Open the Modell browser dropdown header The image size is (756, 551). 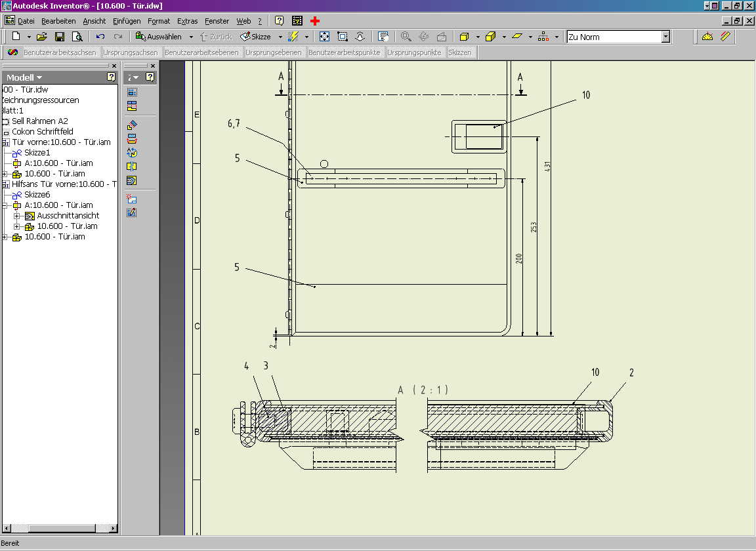(24, 77)
